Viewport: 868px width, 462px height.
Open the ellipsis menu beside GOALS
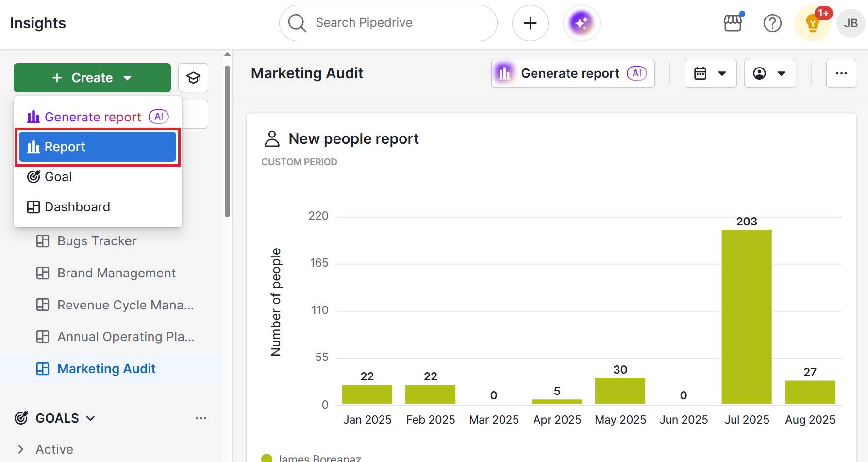(201, 418)
